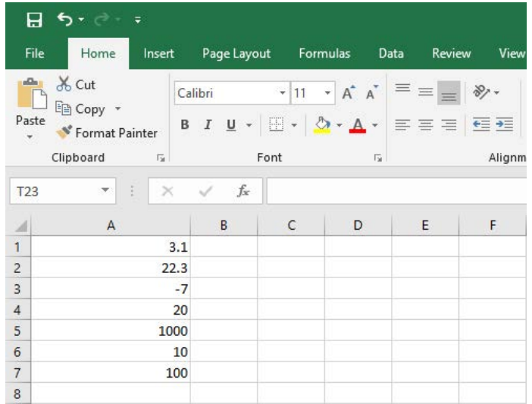
Task: Apply red Font Color A
Action: pyautogui.click(x=358, y=125)
